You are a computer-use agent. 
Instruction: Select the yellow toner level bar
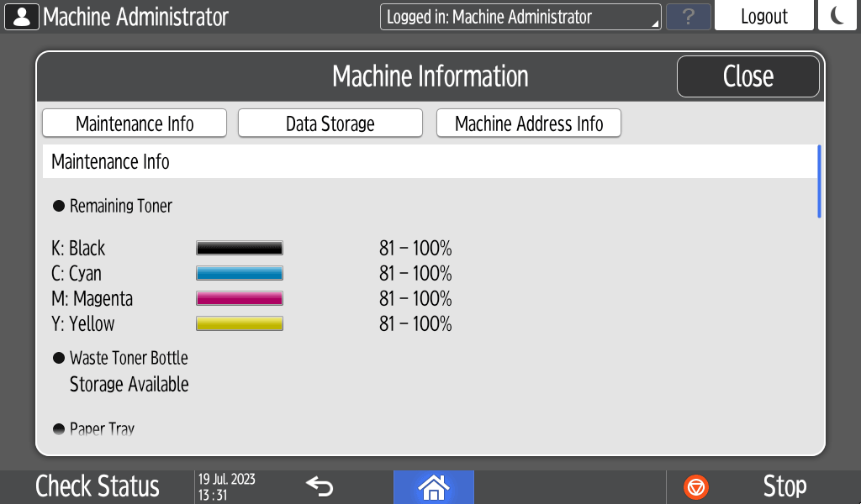pos(240,323)
